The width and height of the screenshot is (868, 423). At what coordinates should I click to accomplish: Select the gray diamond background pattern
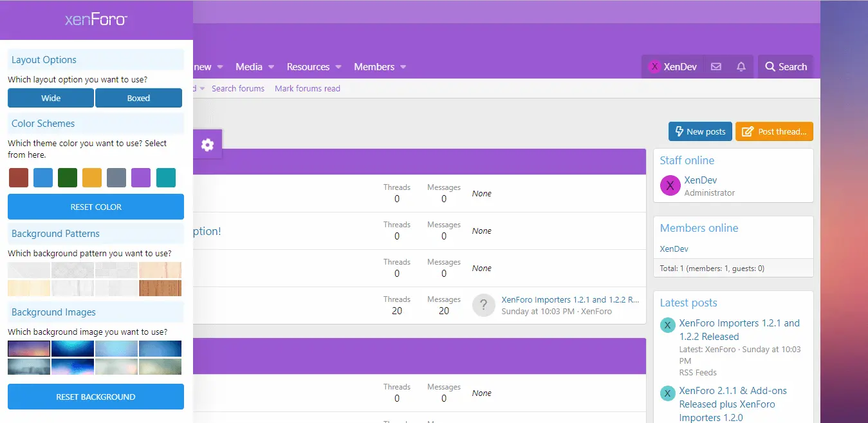coord(73,270)
